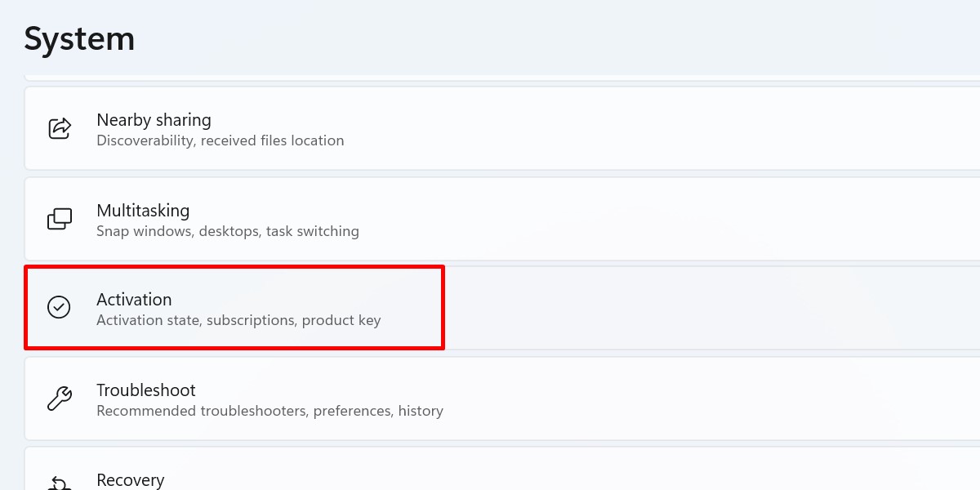Open the Multitasking settings page

327,219
